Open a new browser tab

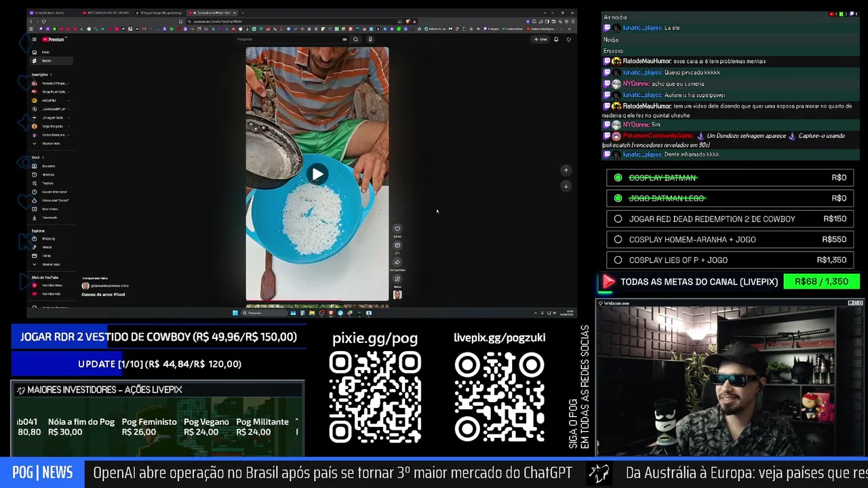(243, 13)
